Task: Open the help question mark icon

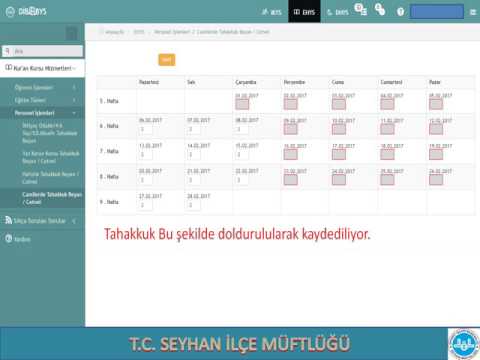Action: [x=400, y=12]
